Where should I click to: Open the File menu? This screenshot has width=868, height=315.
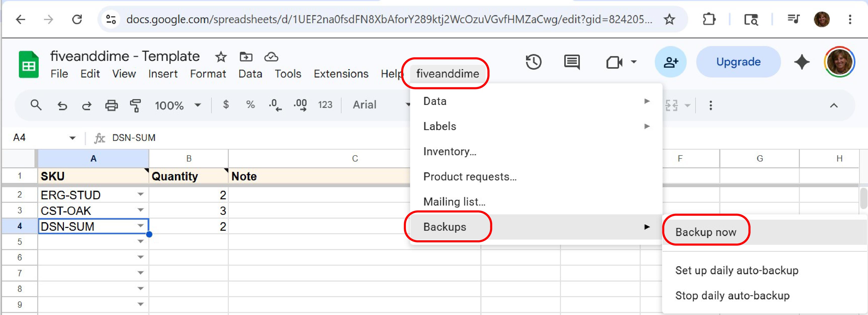tap(59, 74)
